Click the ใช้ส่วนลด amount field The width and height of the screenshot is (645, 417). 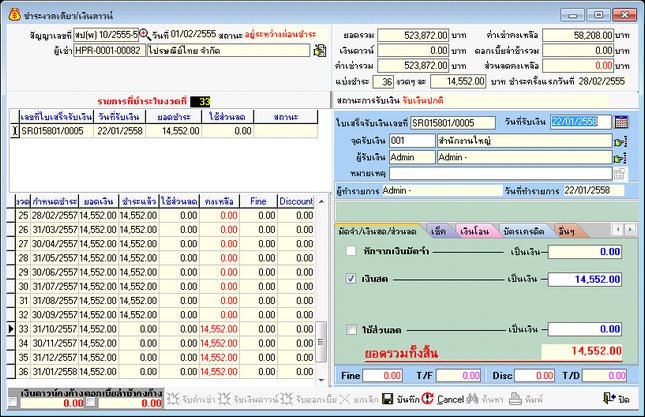pos(585,329)
